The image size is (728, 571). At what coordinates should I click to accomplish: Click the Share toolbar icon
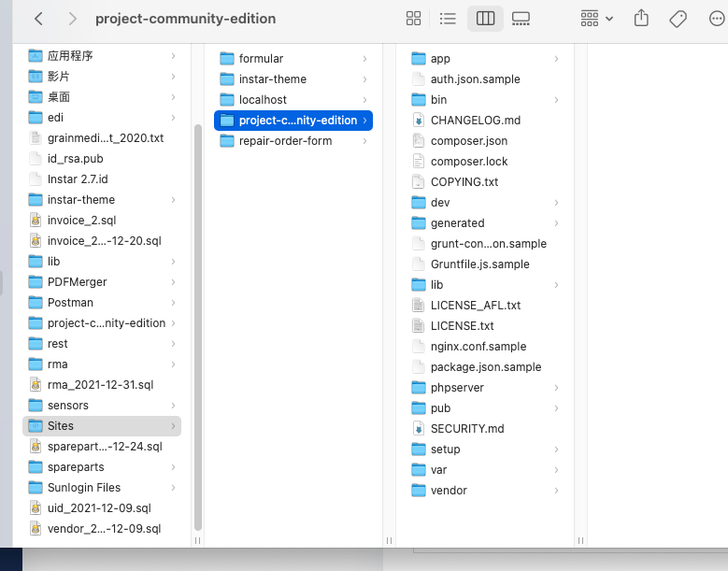click(x=641, y=19)
